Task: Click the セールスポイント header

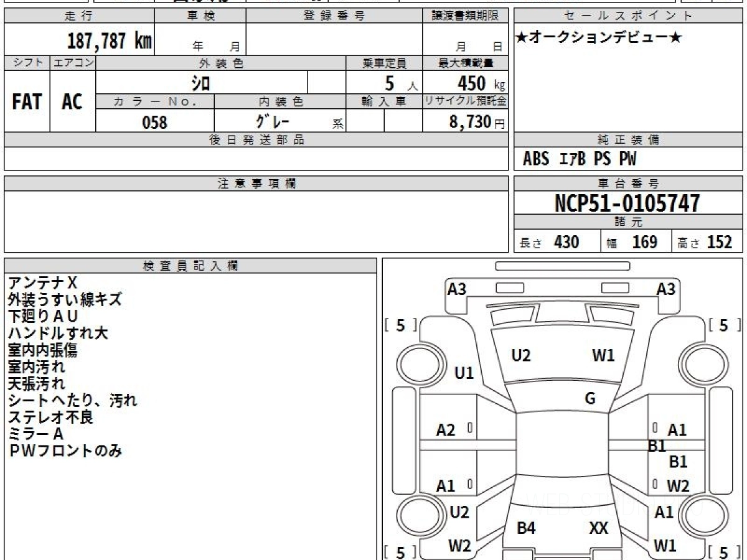Action: (x=629, y=16)
